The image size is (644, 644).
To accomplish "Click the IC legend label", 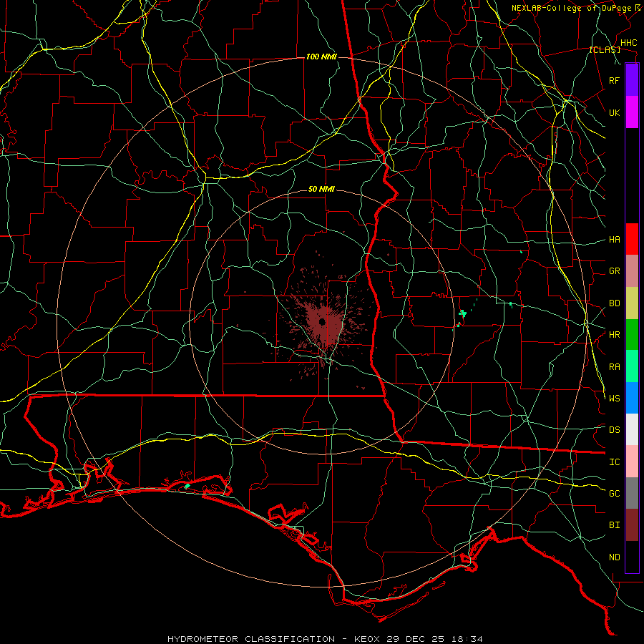I will (614, 462).
